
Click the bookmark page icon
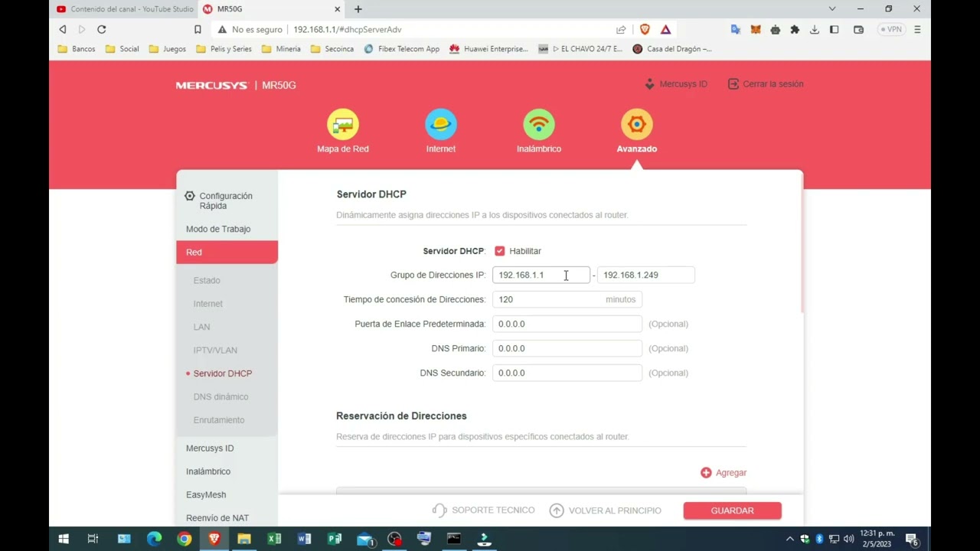point(198,29)
